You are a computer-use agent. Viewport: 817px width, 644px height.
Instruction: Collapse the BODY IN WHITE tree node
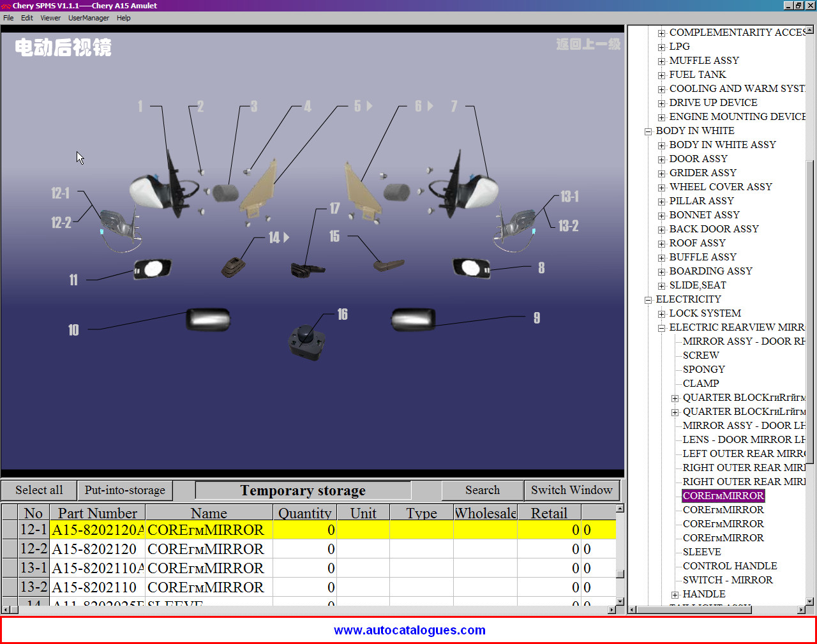pyautogui.click(x=648, y=131)
